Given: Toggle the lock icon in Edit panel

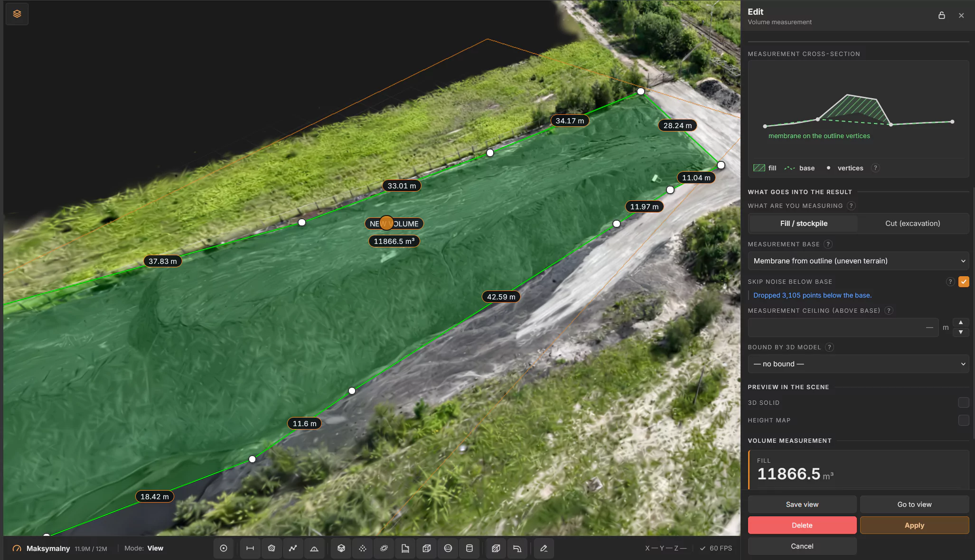Looking at the screenshot, I should (942, 15).
